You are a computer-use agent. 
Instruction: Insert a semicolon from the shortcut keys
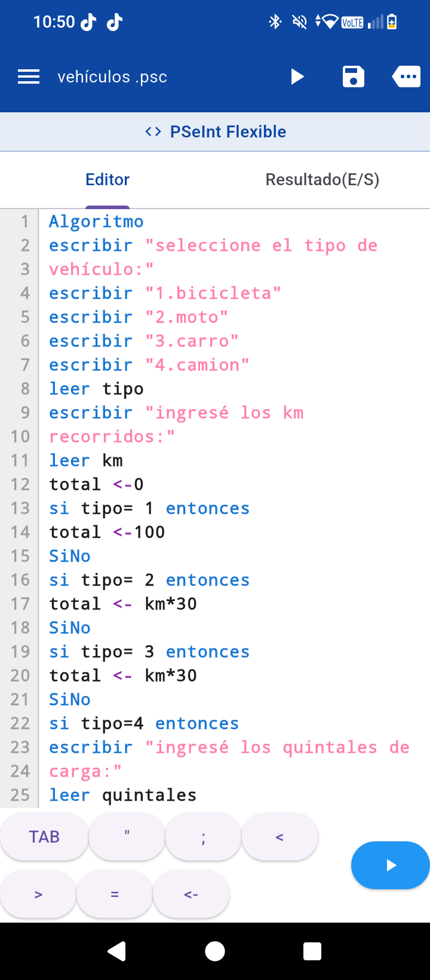click(x=203, y=837)
